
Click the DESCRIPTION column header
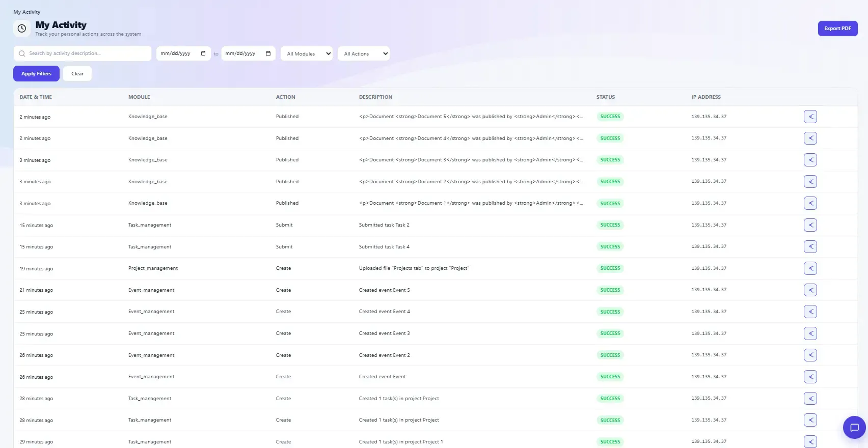[x=376, y=97]
